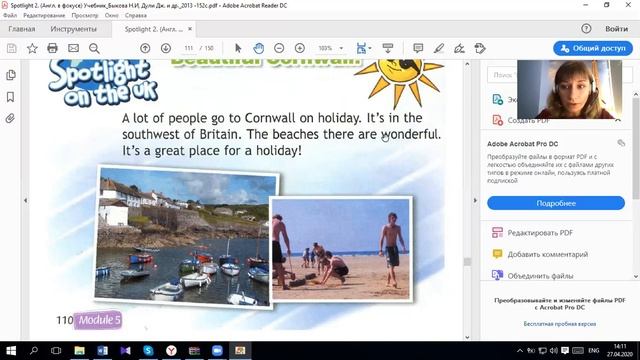The height and width of the screenshot is (360, 640).
Task: Click the blue Подробнее button
Action: tap(556, 203)
